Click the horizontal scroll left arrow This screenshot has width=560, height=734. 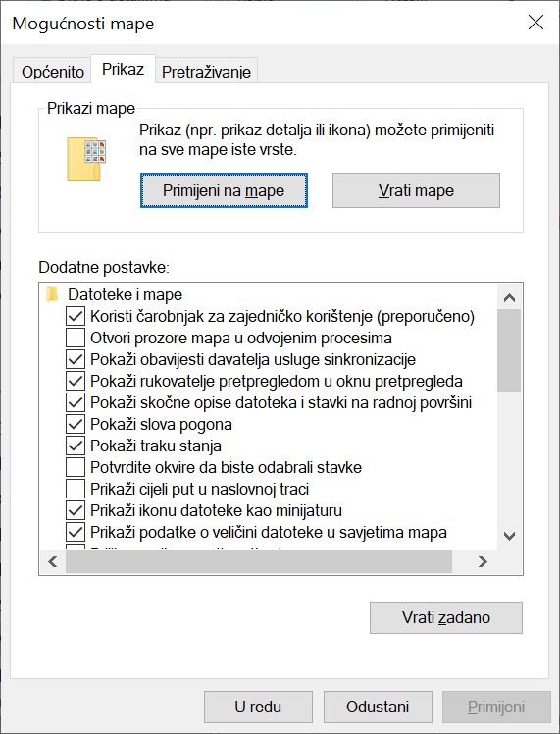pyautogui.click(x=53, y=561)
